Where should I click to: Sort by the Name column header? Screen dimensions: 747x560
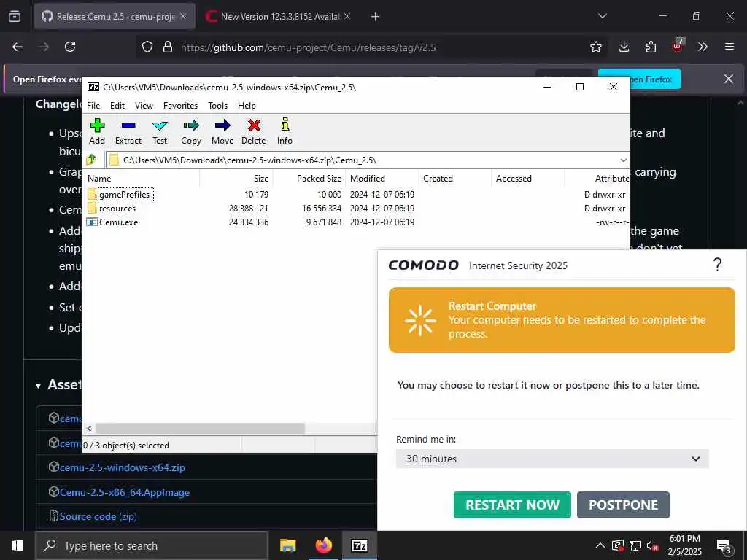142,179
